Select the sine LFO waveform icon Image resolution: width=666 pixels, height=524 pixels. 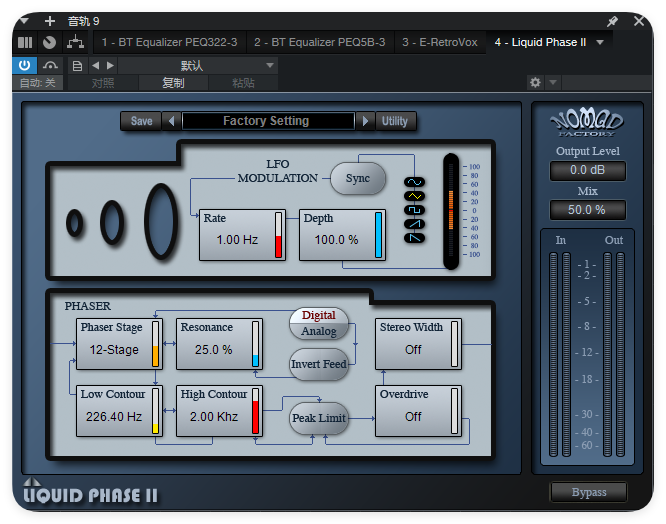[414, 182]
